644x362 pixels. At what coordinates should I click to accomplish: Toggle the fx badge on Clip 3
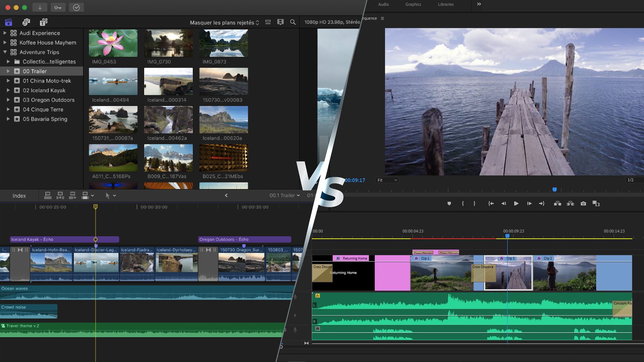click(x=501, y=258)
